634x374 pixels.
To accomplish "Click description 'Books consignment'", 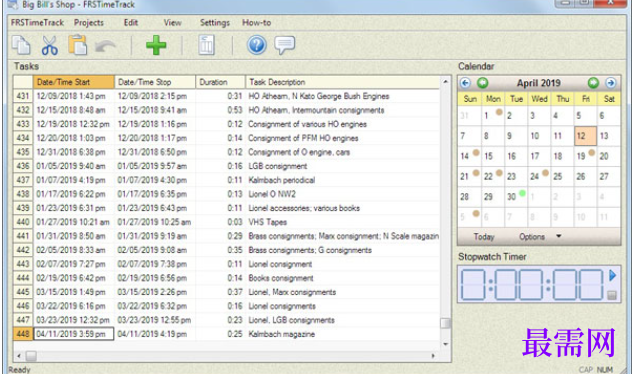I will coord(281,278).
